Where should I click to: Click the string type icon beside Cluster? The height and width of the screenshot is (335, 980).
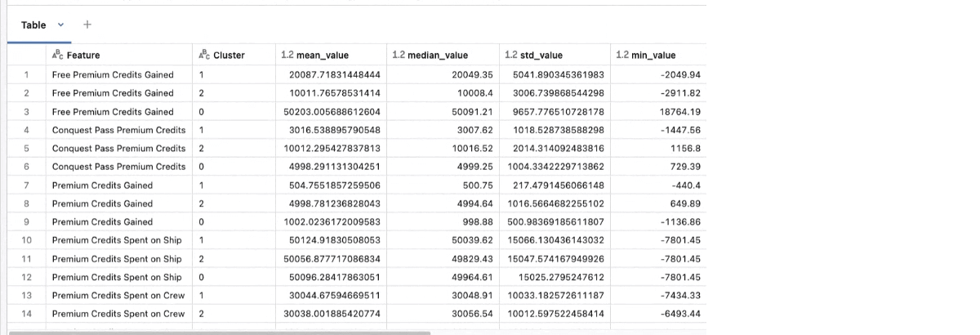pyautogui.click(x=204, y=56)
